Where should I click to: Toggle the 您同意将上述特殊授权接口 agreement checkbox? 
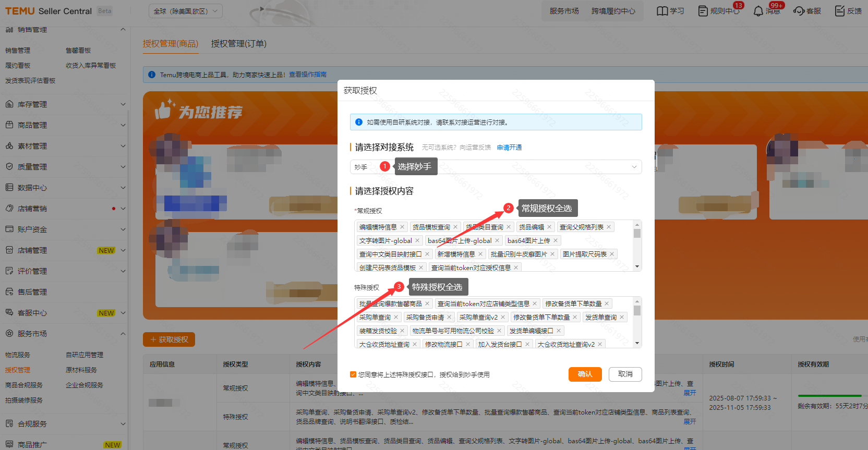(x=353, y=374)
